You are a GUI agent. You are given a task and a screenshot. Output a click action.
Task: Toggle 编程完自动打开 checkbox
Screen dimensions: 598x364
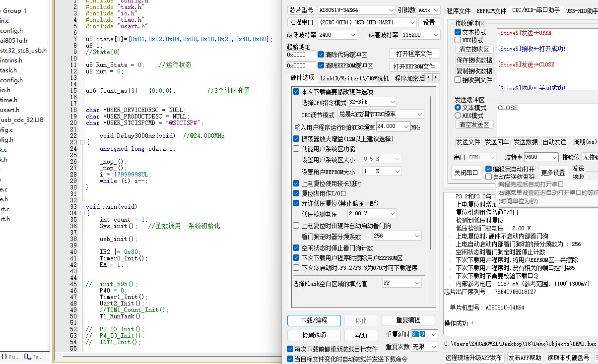(x=489, y=169)
